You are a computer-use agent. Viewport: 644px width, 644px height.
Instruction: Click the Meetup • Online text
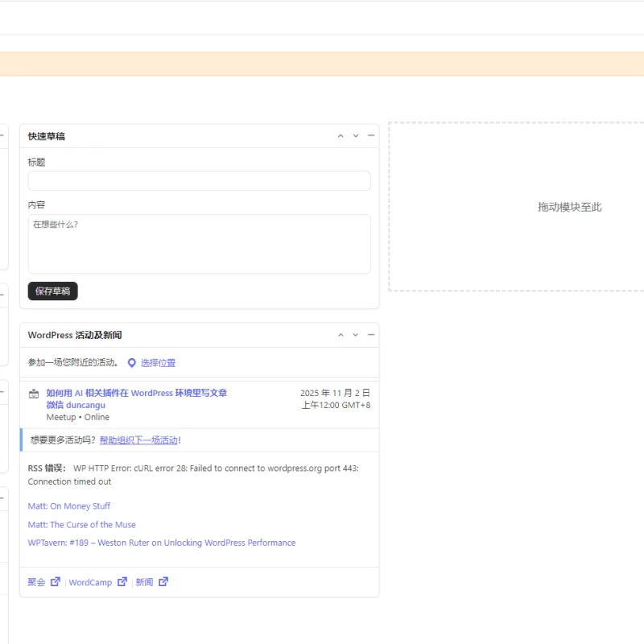pos(78,417)
